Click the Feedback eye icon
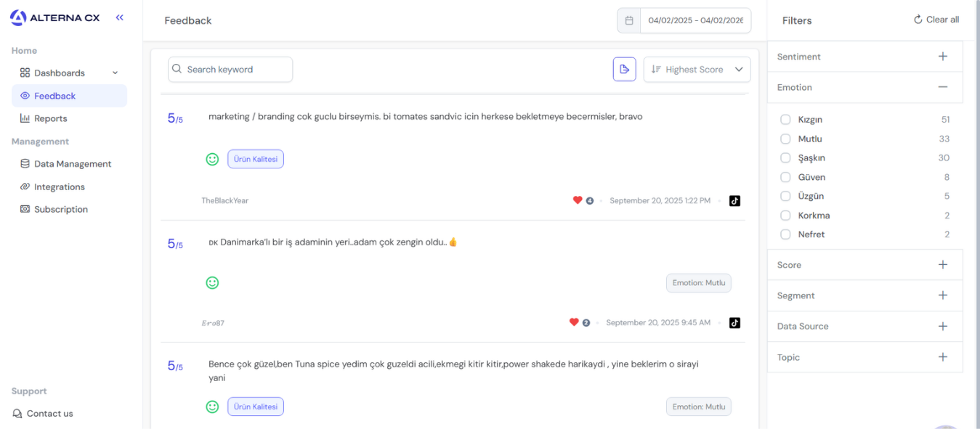 (25, 96)
